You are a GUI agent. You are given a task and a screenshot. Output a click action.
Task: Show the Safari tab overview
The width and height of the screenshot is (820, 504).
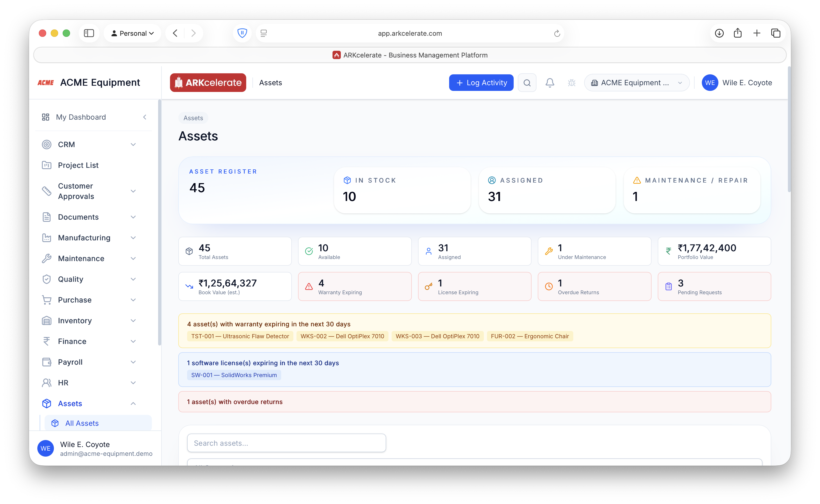[776, 33]
